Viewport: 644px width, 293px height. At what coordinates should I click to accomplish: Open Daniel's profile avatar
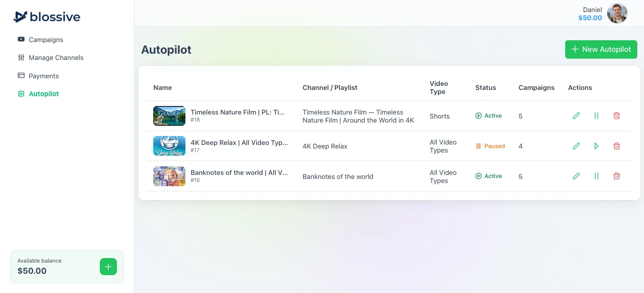pyautogui.click(x=617, y=13)
